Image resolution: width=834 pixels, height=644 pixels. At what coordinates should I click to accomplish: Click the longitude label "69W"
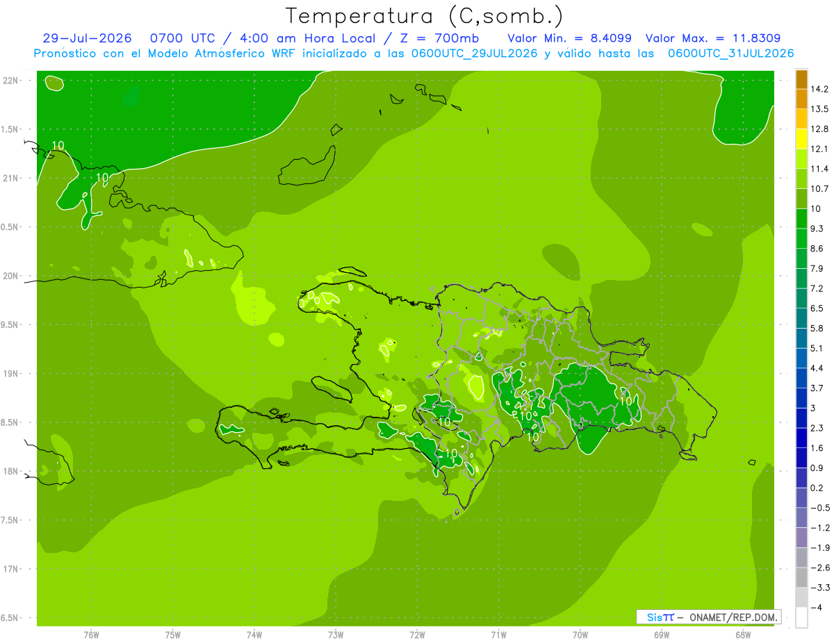[x=662, y=634]
